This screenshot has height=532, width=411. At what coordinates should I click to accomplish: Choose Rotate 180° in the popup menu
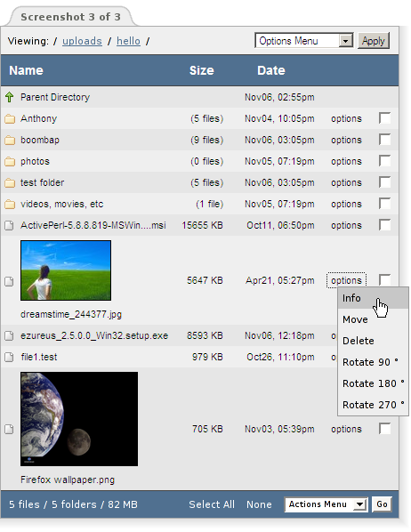(373, 383)
